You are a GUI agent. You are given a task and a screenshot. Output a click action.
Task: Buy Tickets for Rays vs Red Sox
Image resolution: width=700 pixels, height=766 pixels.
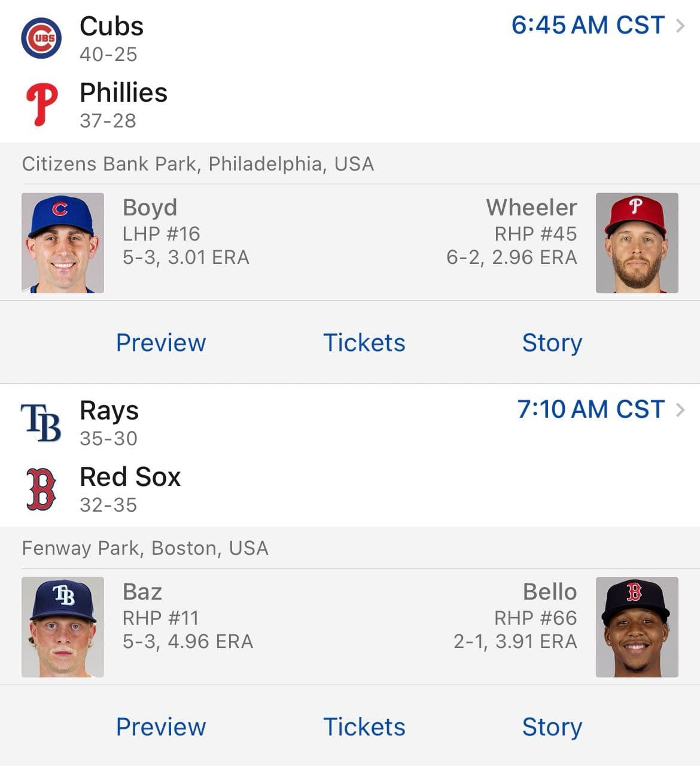click(364, 727)
